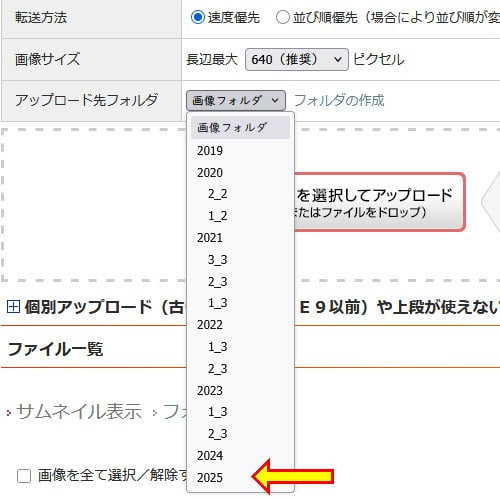Pick subfolder 1_2 under 2020
The width and height of the screenshot is (500, 500).
240,216
